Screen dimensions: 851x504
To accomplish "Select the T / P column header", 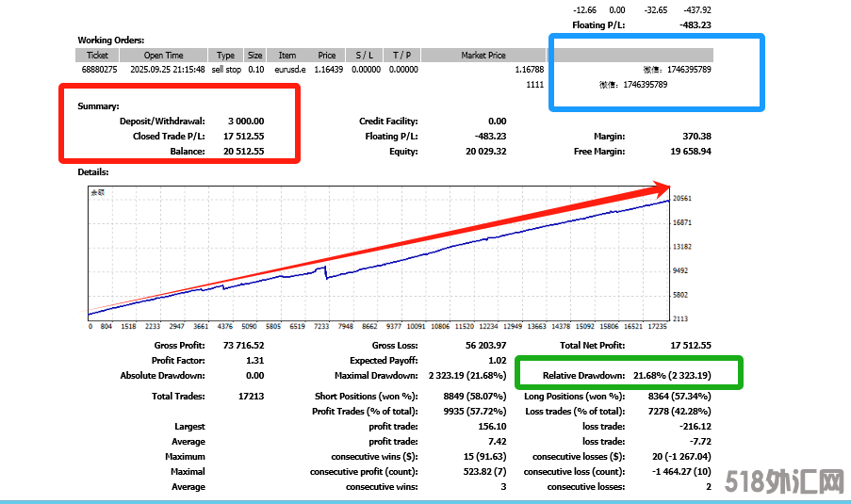I will [401, 56].
